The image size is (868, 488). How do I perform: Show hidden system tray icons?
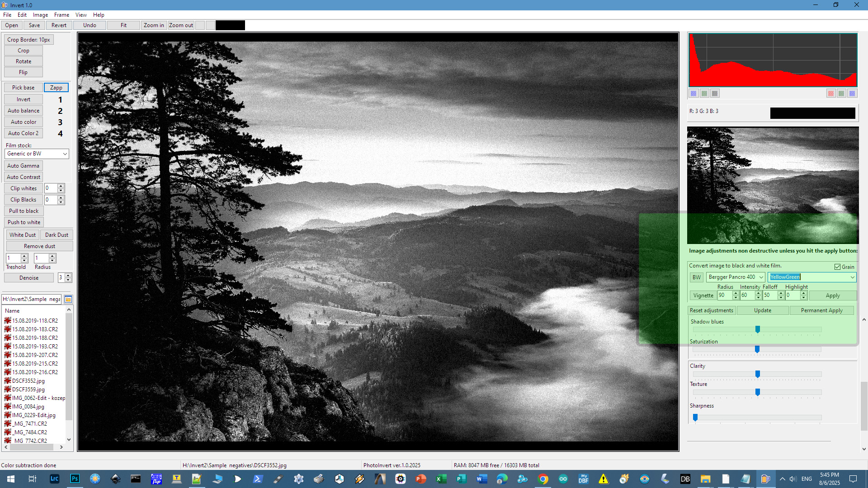(783, 479)
